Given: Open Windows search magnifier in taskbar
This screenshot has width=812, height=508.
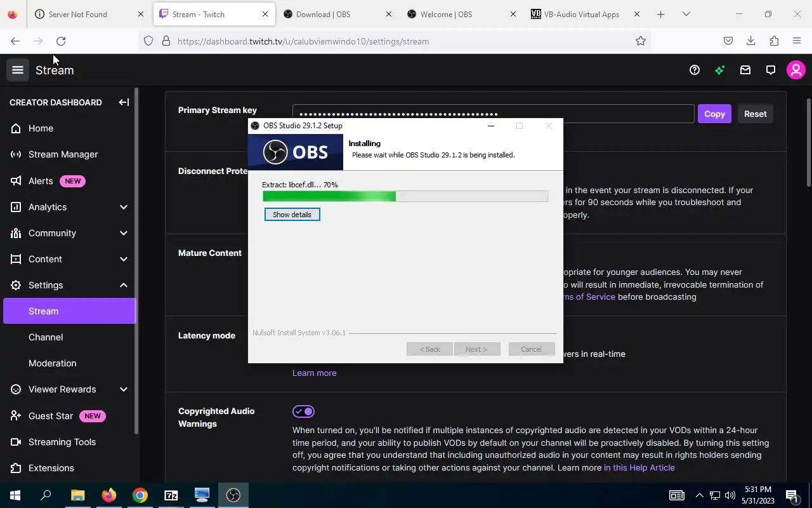Looking at the screenshot, I should pyautogui.click(x=46, y=495).
